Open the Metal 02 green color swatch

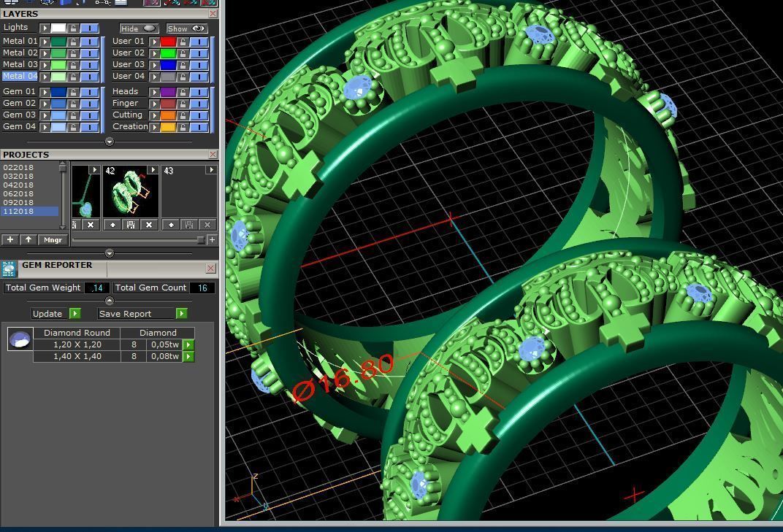click(59, 53)
